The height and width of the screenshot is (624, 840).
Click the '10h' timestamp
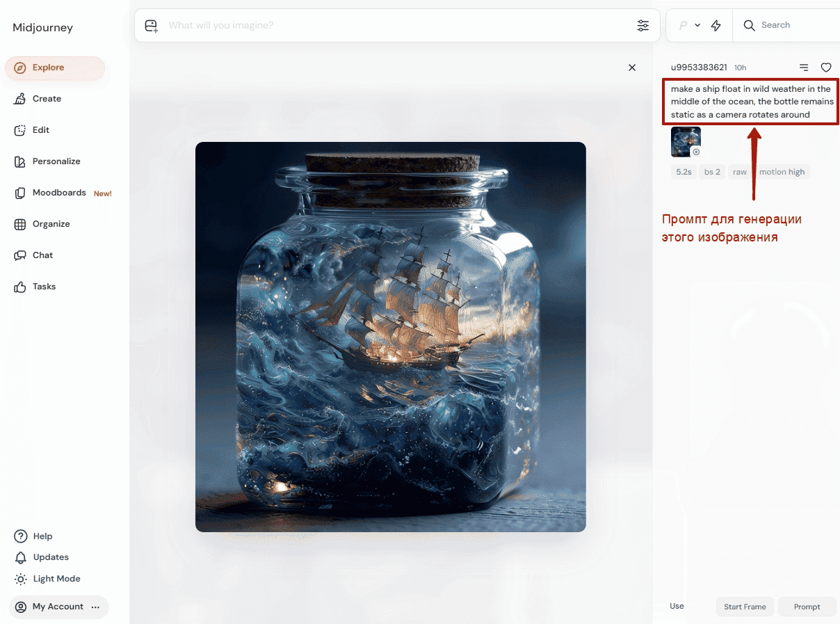coord(740,67)
